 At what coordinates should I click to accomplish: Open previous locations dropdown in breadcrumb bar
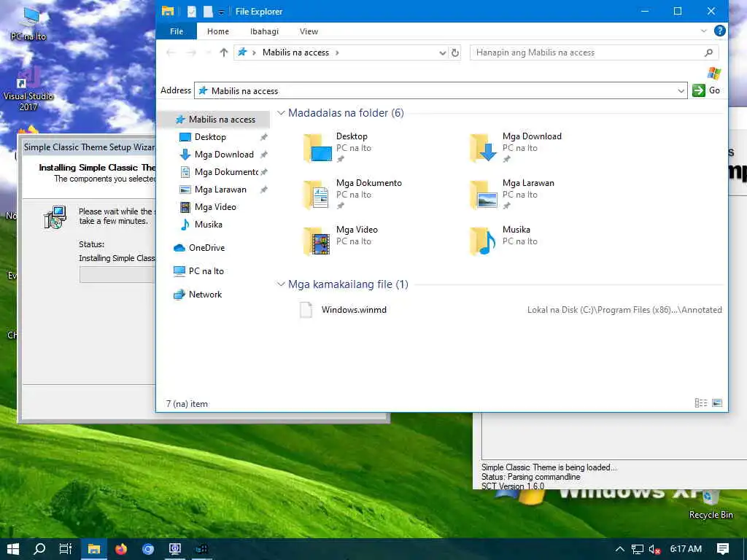tap(442, 52)
